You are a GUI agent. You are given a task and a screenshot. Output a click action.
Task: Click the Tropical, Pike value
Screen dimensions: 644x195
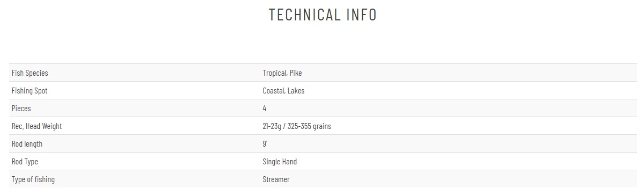[x=282, y=73]
